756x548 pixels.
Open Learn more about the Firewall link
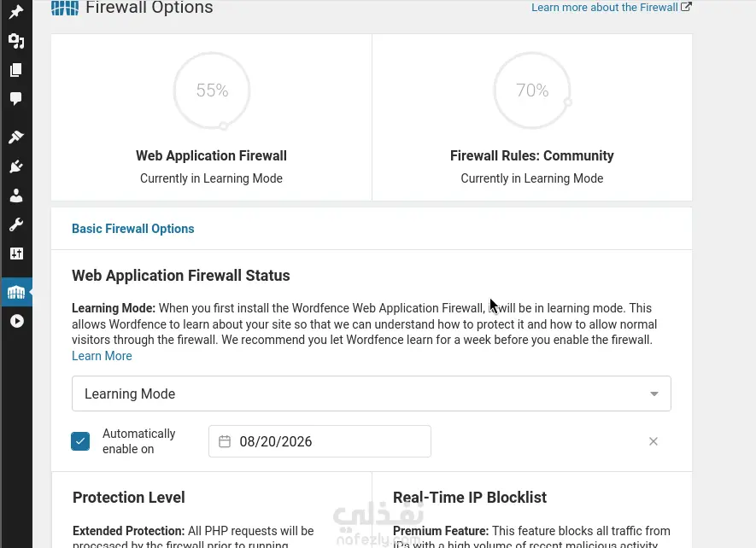(x=612, y=7)
